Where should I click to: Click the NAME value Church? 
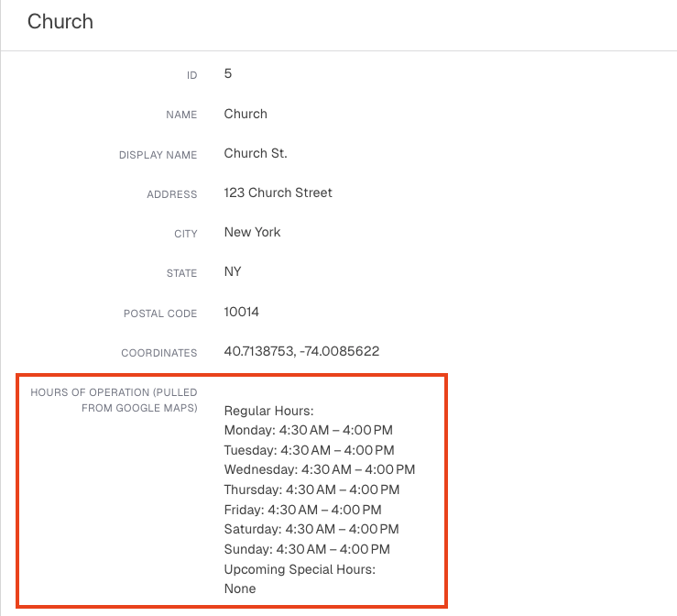(x=246, y=114)
